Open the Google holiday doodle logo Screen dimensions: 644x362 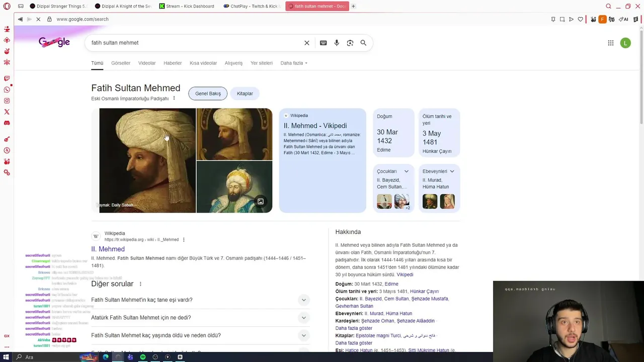point(54,42)
